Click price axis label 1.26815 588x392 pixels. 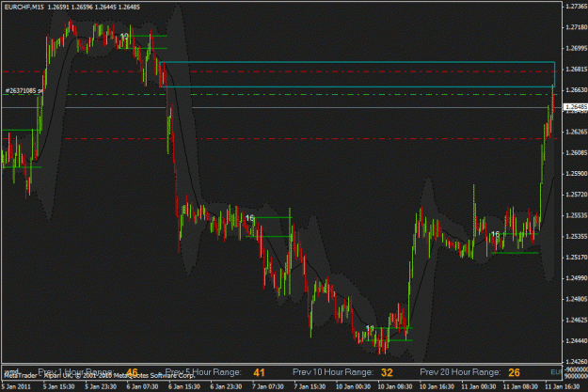[x=577, y=70]
